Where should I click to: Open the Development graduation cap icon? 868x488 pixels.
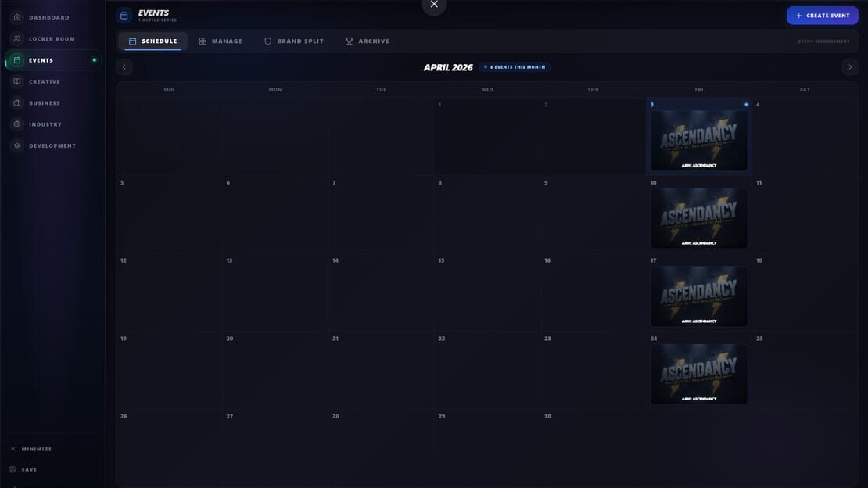click(17, 145)
